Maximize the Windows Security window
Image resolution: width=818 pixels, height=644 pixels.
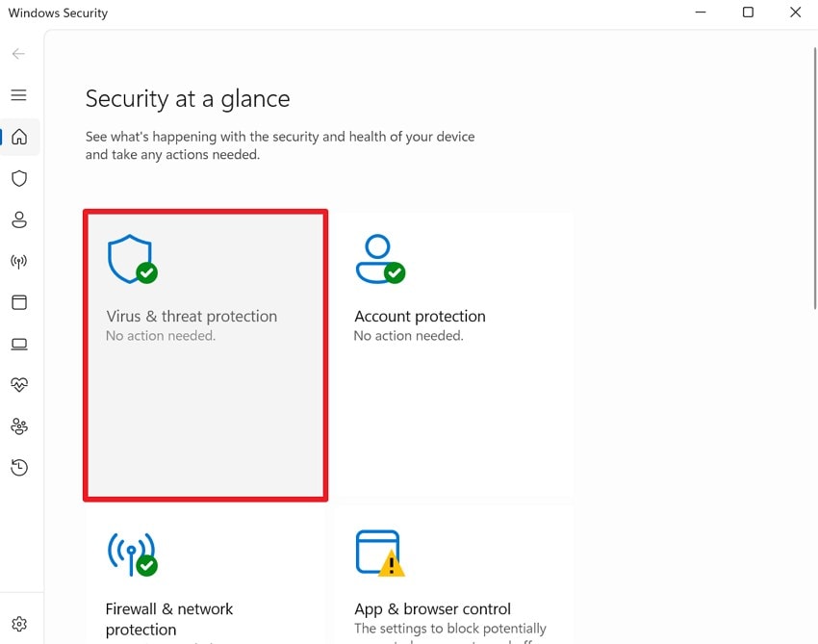[x=748, y=13]
